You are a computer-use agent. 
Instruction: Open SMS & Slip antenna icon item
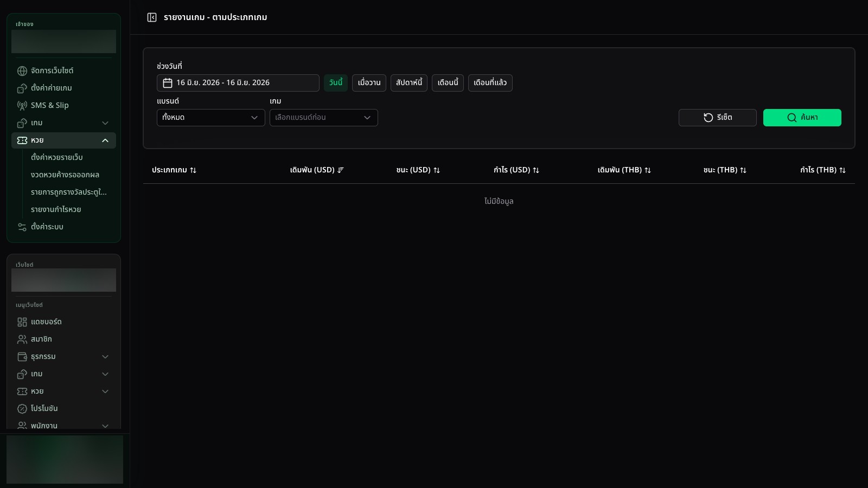pyautogui.click(x=22, y=106)
